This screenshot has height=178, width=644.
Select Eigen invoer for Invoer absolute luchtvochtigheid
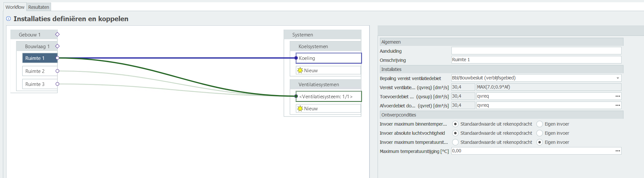pyautogui.click(x=540, y=133)
